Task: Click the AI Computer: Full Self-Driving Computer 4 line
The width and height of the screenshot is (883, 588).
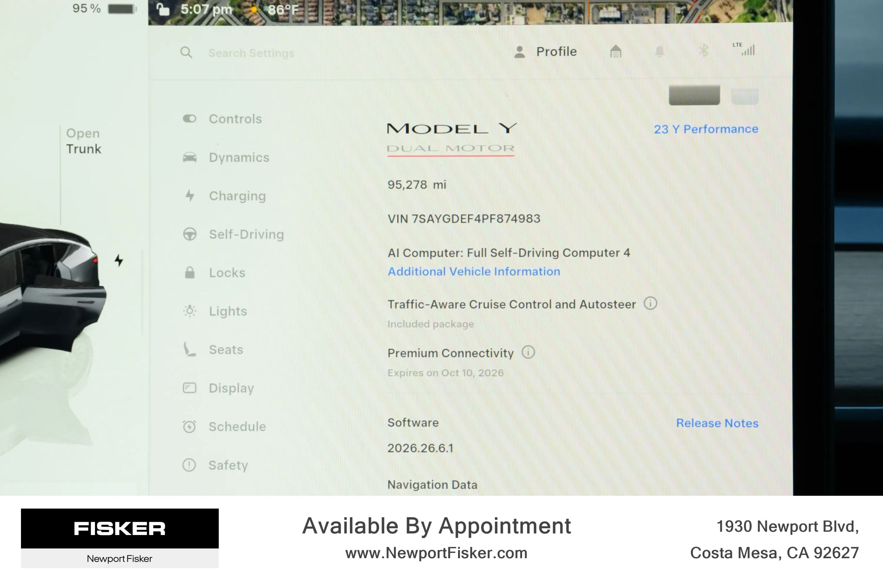Action: [x=508, y=253]
